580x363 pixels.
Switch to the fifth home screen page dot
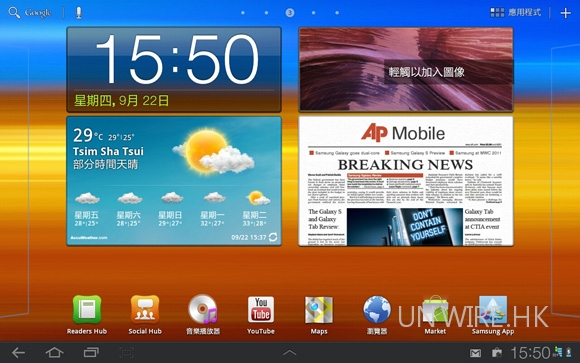pos(337,13)
